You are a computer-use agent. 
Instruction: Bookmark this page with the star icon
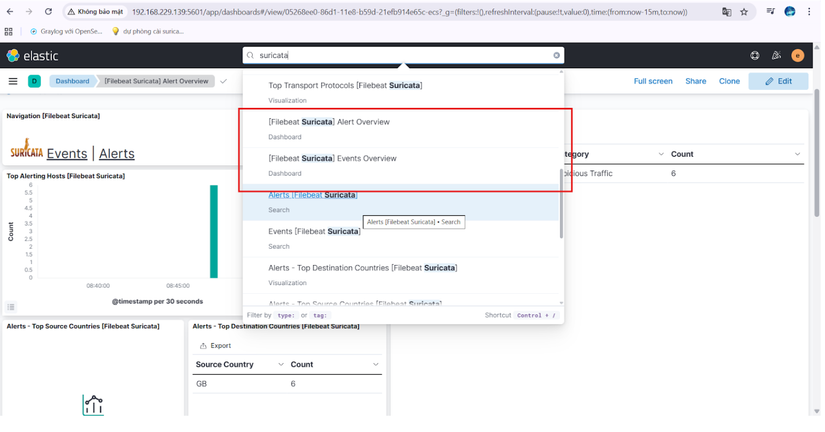[744, 12]
